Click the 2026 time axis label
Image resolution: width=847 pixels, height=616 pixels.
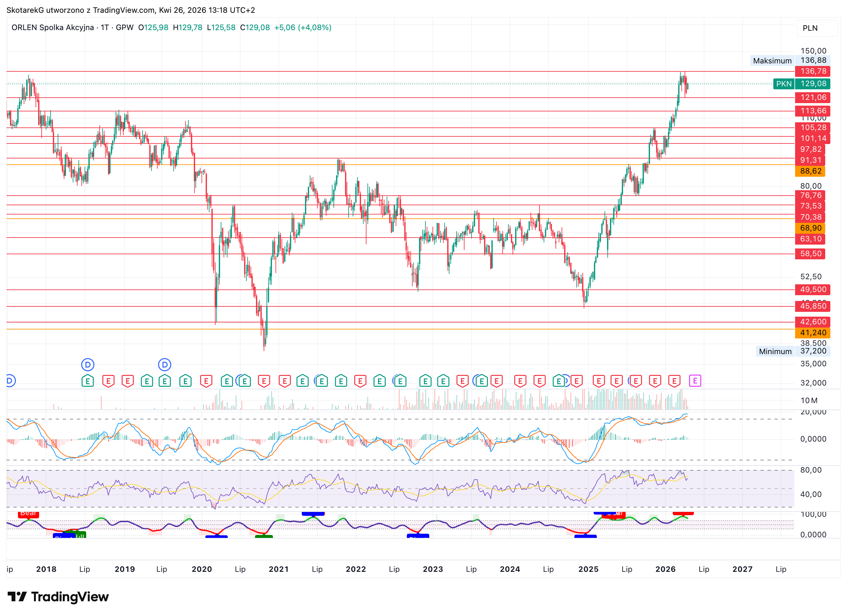(665, 569)
